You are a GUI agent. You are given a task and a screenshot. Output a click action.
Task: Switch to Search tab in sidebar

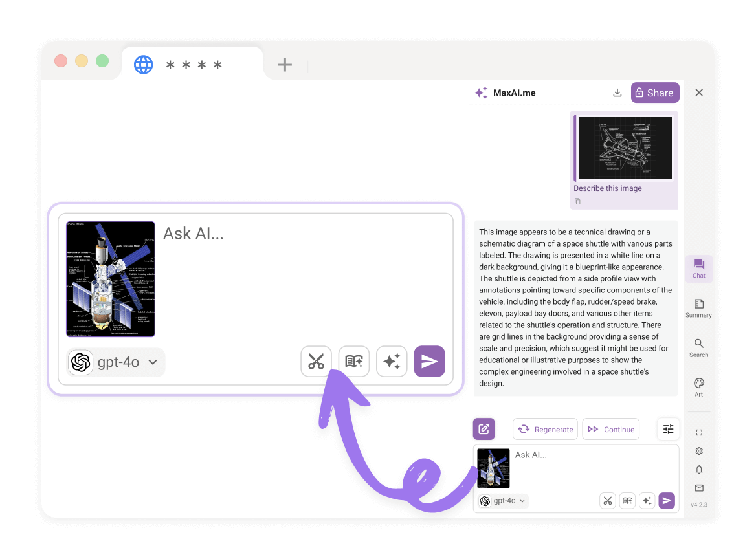(x=698, y=348)
